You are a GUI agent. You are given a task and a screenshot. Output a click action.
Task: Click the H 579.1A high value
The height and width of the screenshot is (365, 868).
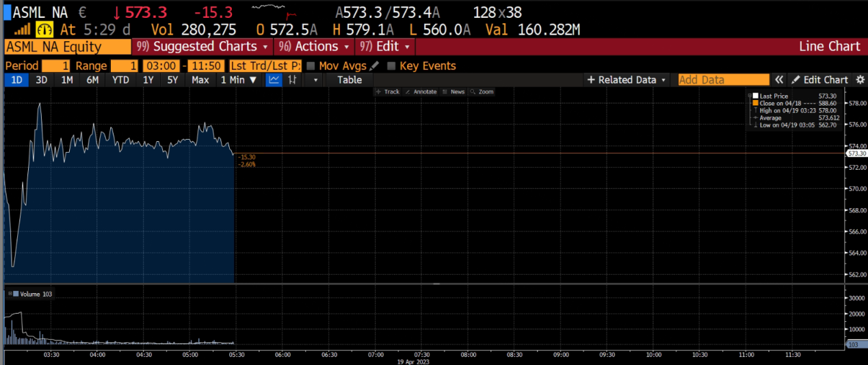(x=363, y=29)
